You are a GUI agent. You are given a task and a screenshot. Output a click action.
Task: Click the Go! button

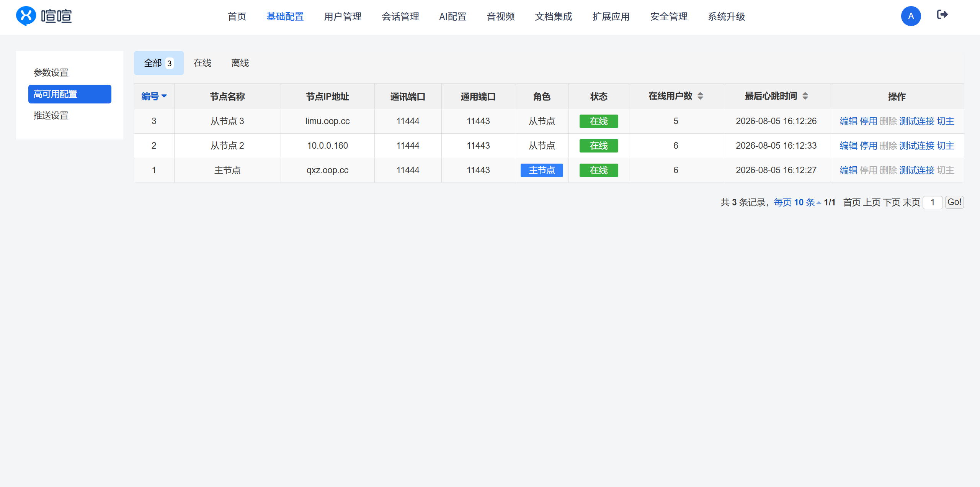954,202
